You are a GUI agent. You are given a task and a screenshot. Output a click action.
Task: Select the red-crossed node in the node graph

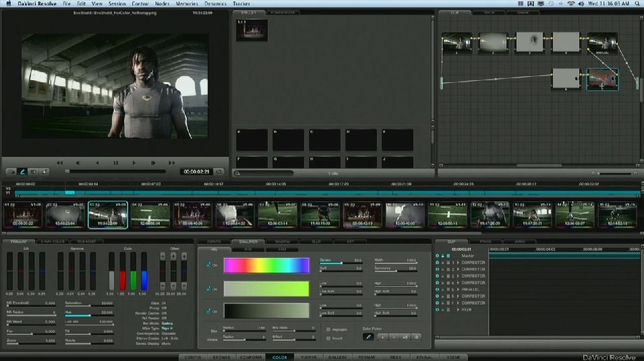602,79
